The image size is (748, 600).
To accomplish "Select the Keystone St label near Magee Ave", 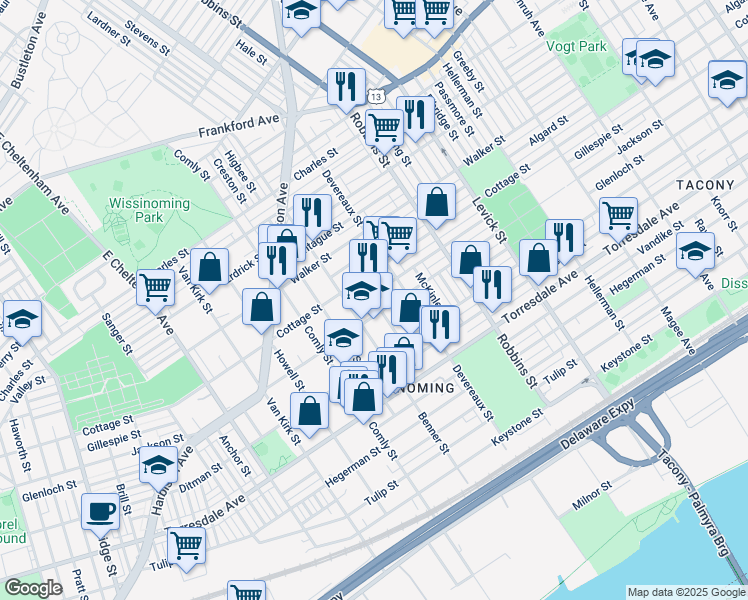I will [626, 353].
